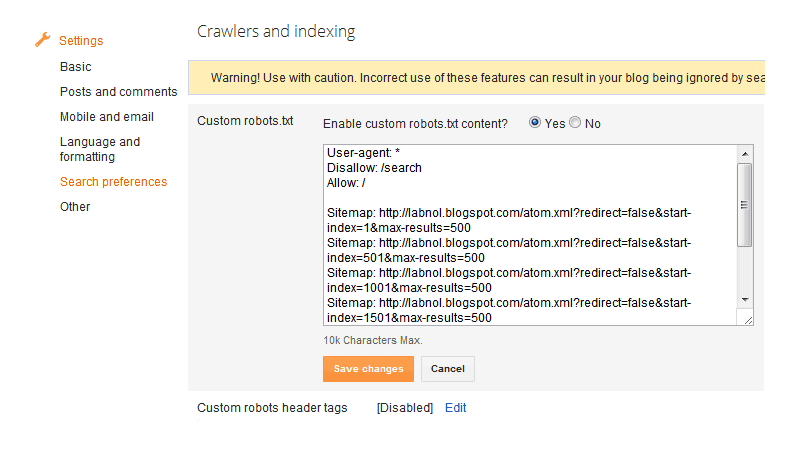800x450 pixels.
Task: Click the textarea scrollbar thumb
Action: coord(744,204)
